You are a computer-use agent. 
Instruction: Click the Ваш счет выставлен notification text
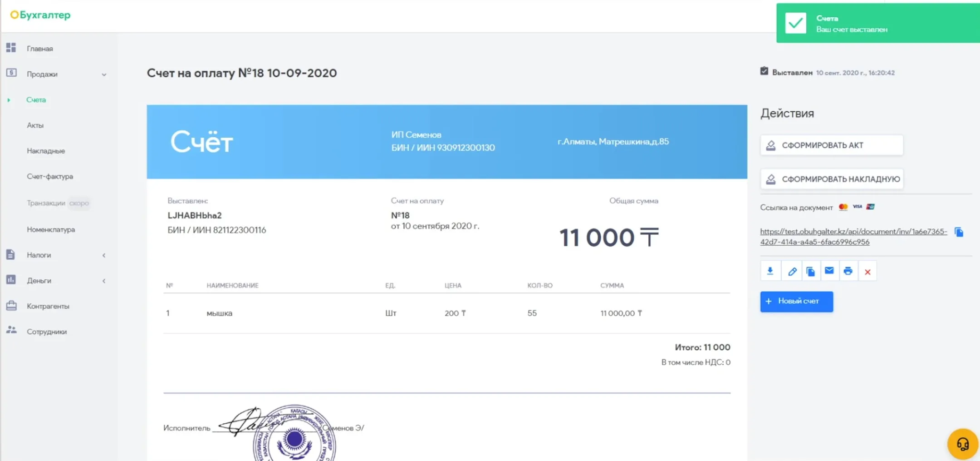(x=852, y=30)
